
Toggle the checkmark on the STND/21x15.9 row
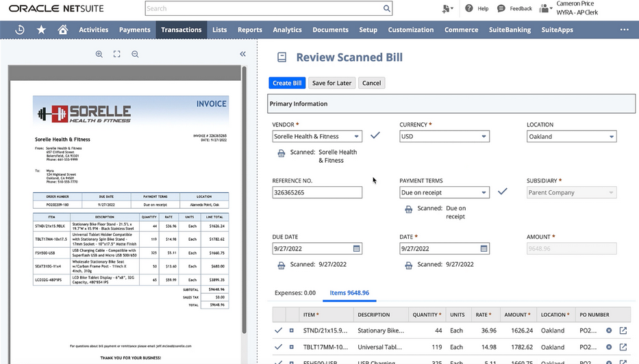278,330
